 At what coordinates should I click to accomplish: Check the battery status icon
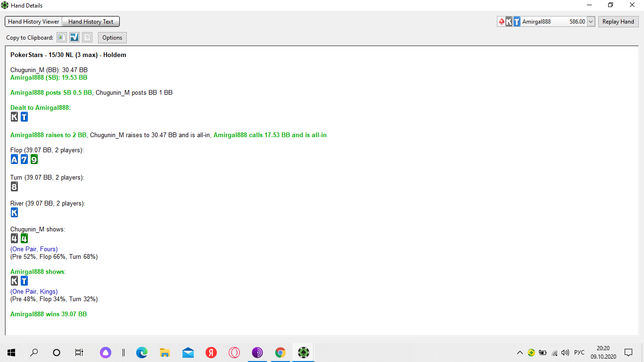click(543, 352)
